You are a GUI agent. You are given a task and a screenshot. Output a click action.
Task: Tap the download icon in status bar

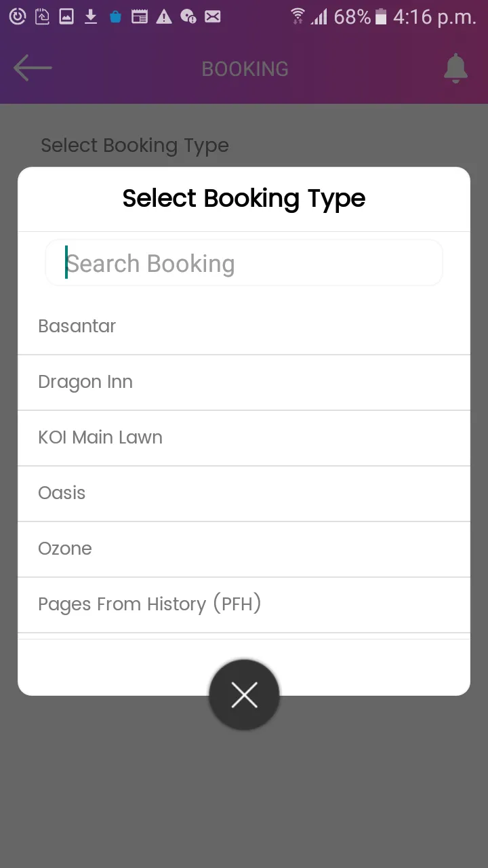click(91, 16)
